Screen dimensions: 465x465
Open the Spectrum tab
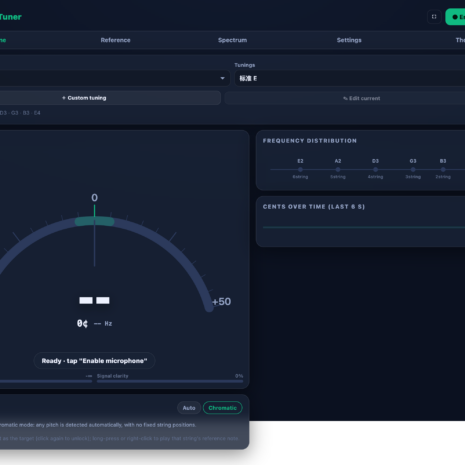[232, 40]
